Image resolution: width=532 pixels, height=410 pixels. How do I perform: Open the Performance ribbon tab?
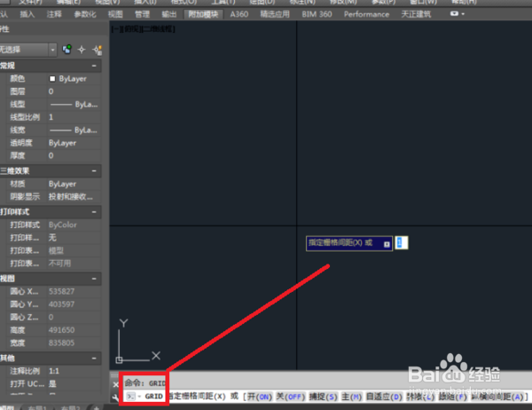click(x=366, y=14)
